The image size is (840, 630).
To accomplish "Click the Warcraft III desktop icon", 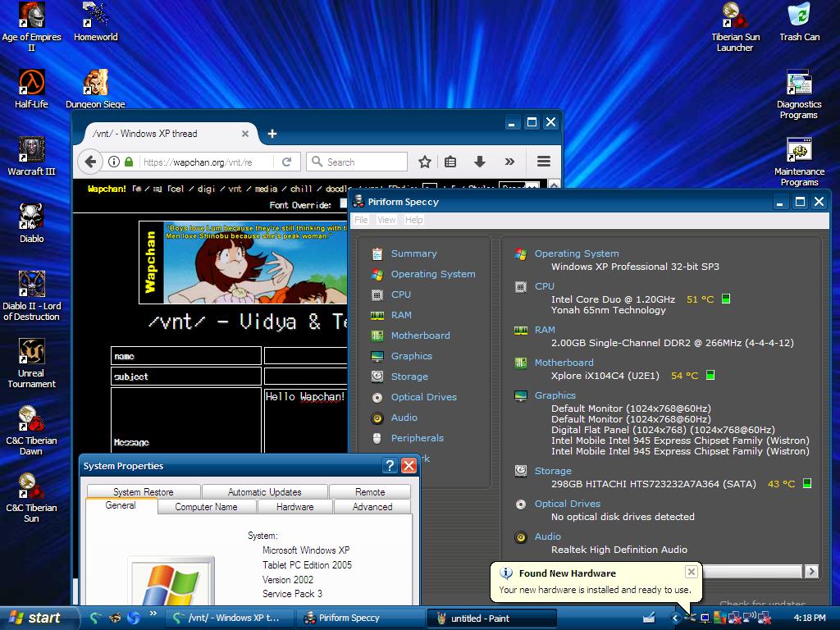I will click(x=31, y=150).
